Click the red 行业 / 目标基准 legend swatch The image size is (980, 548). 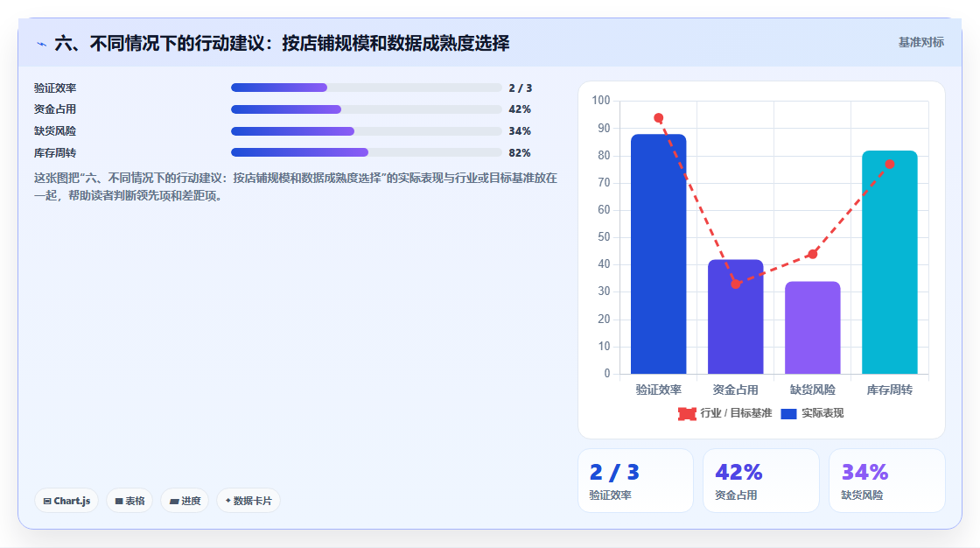[687, 413]
